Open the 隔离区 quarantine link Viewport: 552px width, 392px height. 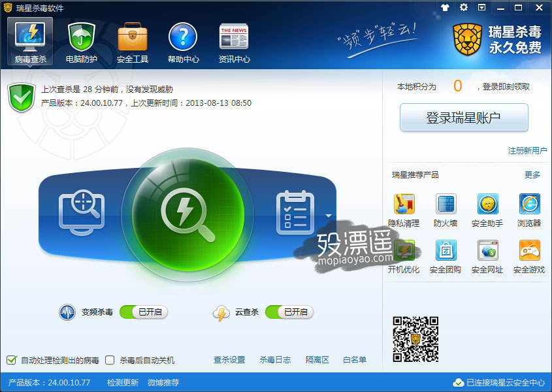pos(317,360)
